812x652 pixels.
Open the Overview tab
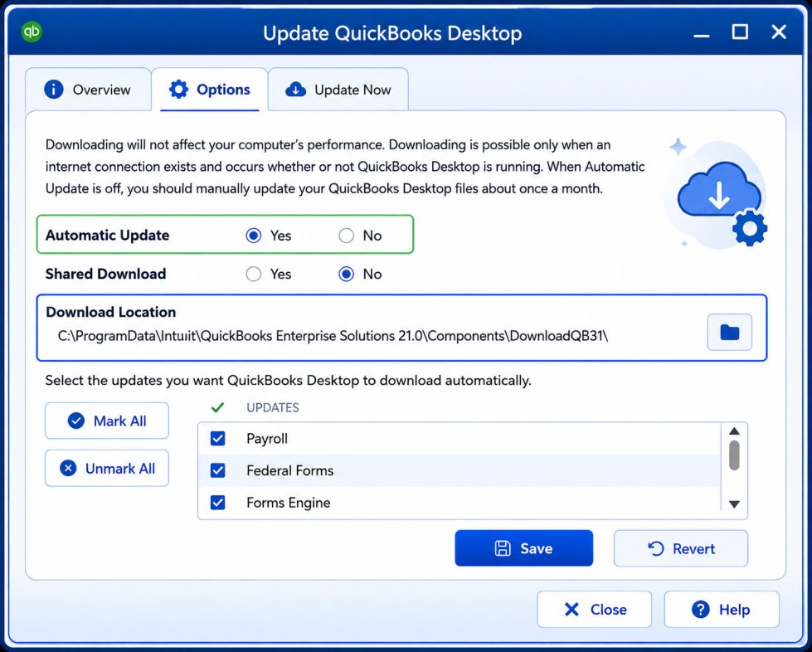pos(88,90)
